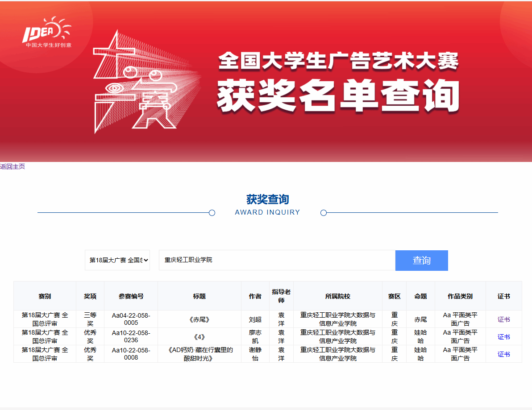Click the title 《赤尾》
This screenshot has height=410, width=532.
click(199, 319)
